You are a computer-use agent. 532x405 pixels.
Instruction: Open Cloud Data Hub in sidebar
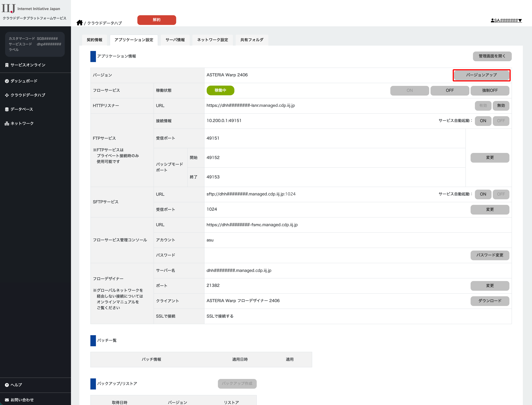[x=27, y=95]
